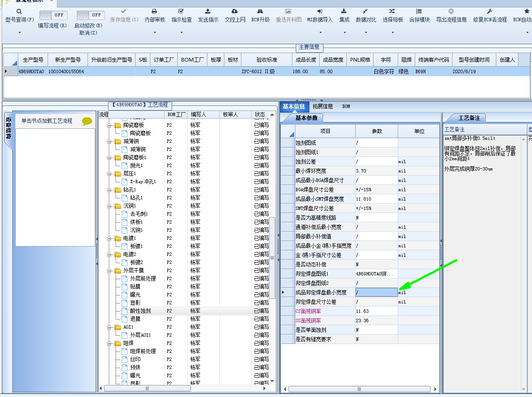The image size is (532, 397).
Task: Collapse the 钻孔1 tree node
Action: click(x=109, y=190)
